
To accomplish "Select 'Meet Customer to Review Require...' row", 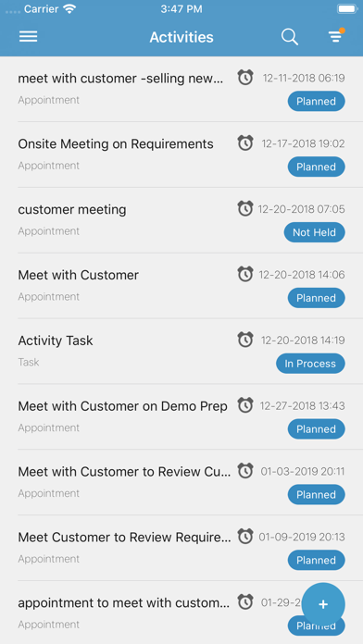I will (x=181, y=548).
